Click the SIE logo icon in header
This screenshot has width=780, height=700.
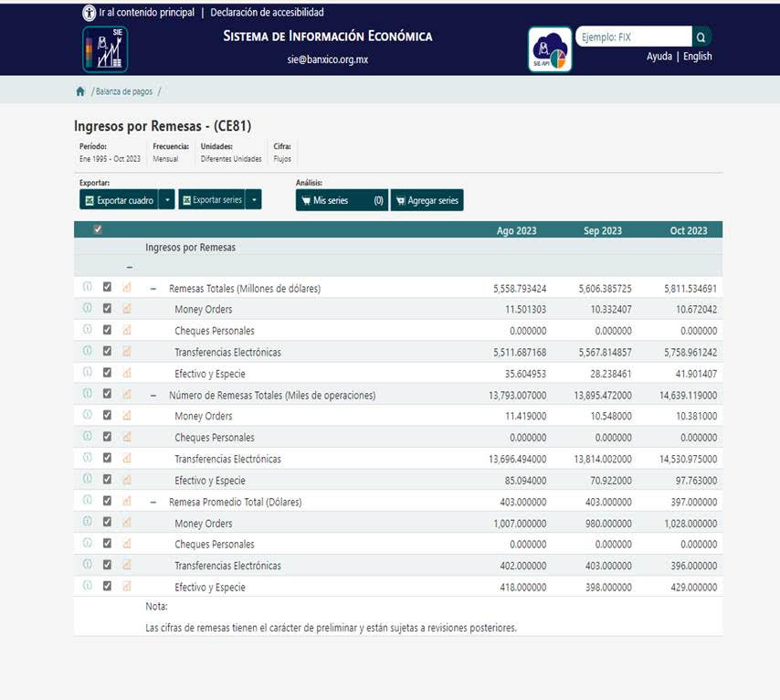pos(105,49)
